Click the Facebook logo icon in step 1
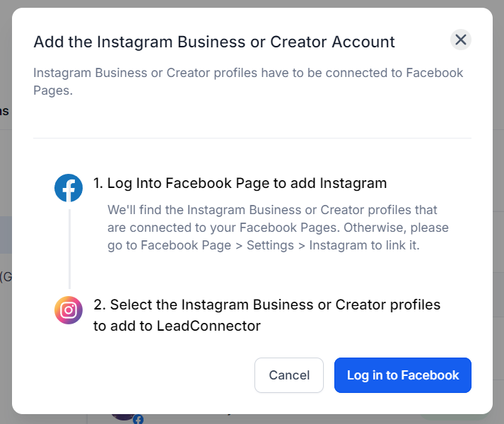Screen dimensions: 504x424 (69, 188)
